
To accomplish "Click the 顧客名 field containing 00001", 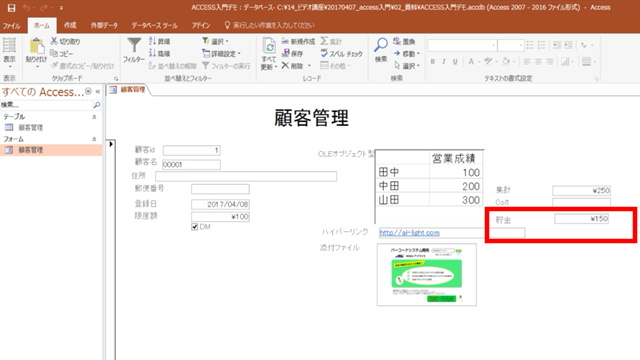I will coord(192,164).
